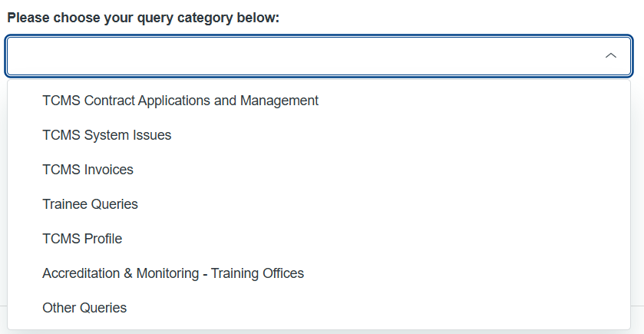Choose the Training Offices accreditation option
The height and width of the screenshot is (334, 644).
(173, 273)
